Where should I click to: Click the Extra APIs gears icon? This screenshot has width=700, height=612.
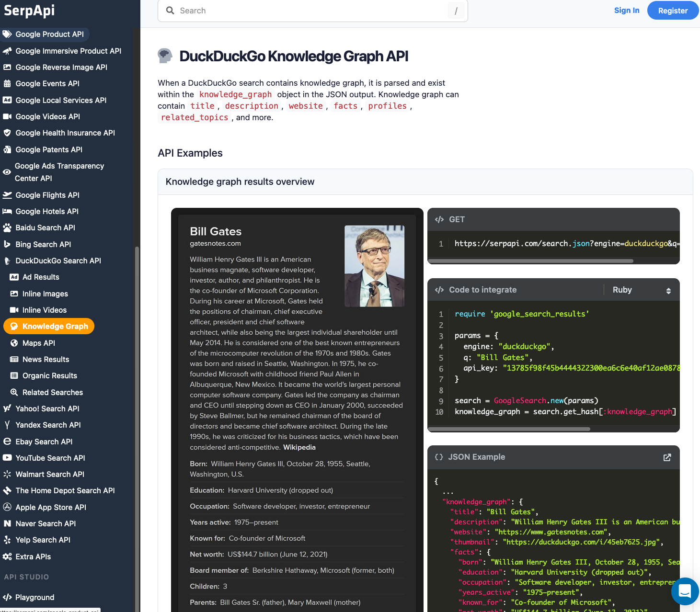click(7, 556)
